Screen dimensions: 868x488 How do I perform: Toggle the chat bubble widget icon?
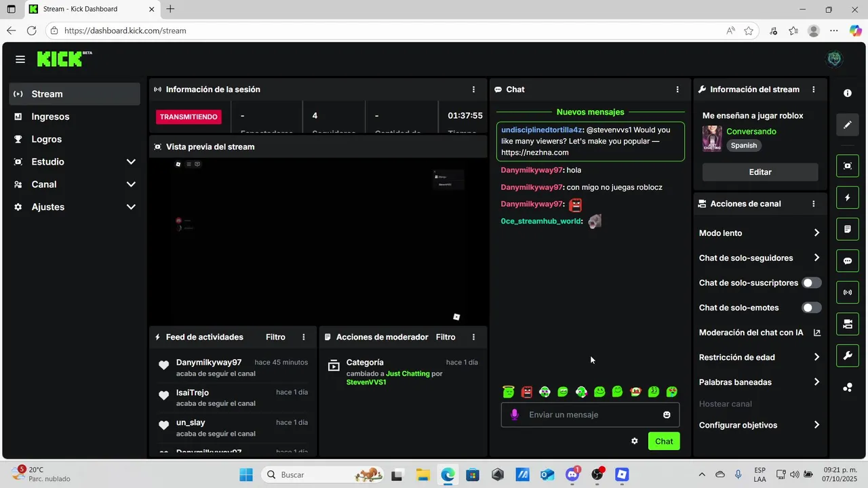point(848,261)
